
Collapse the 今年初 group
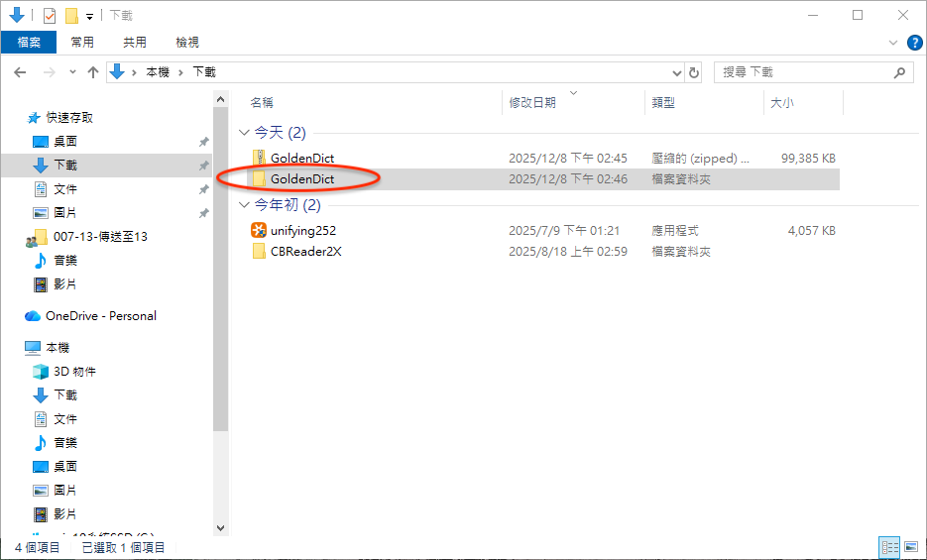[x=244, y=206]
